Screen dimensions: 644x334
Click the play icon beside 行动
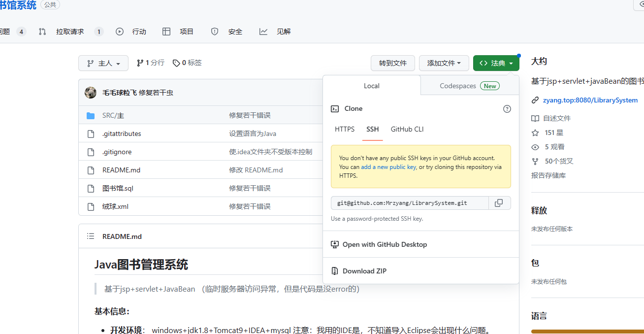point(120,32)
